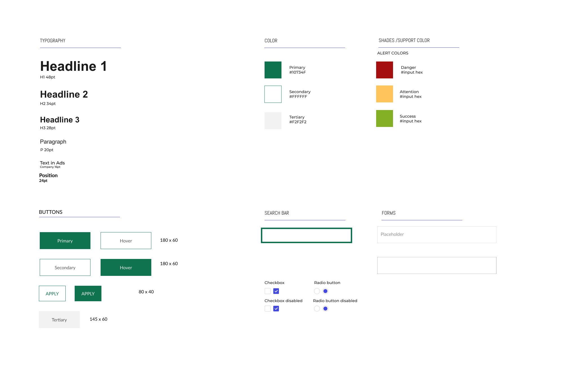The width and height of the screenshot is (588, 365).
Task: Click the APPLY filled button
Action: [87, 293]
